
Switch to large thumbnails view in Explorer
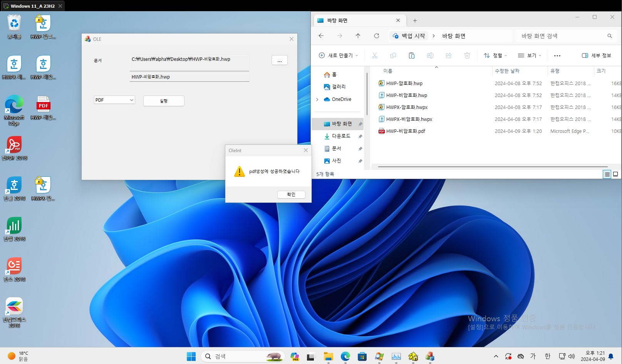click(615, 174)
